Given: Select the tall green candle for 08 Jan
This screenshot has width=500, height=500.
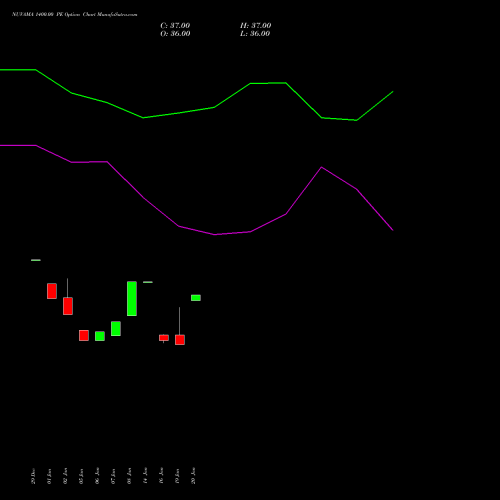Looking at the screenshot, I should [x=132, y=299].
